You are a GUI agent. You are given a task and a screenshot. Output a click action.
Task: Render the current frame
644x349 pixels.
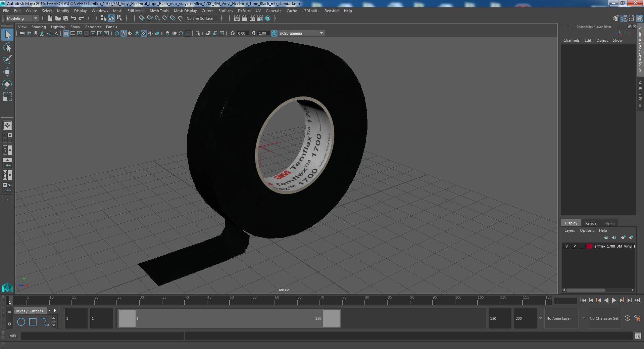(x=245, y=18)
